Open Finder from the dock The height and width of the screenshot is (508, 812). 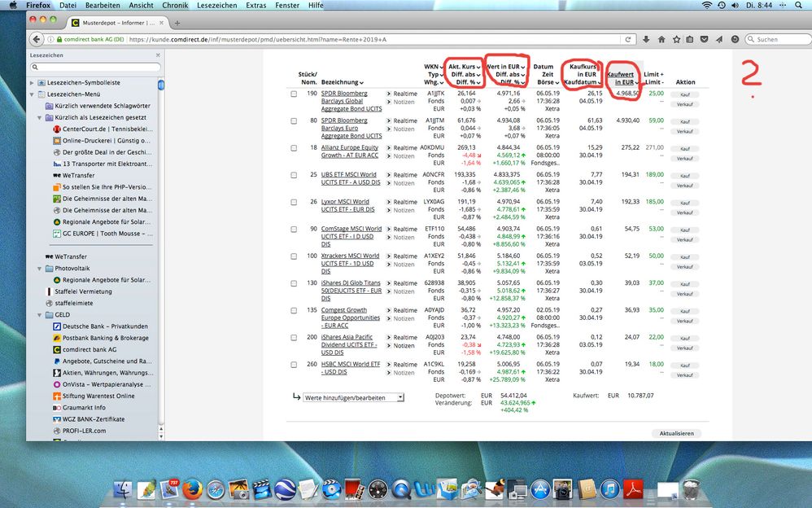[125, 489]
